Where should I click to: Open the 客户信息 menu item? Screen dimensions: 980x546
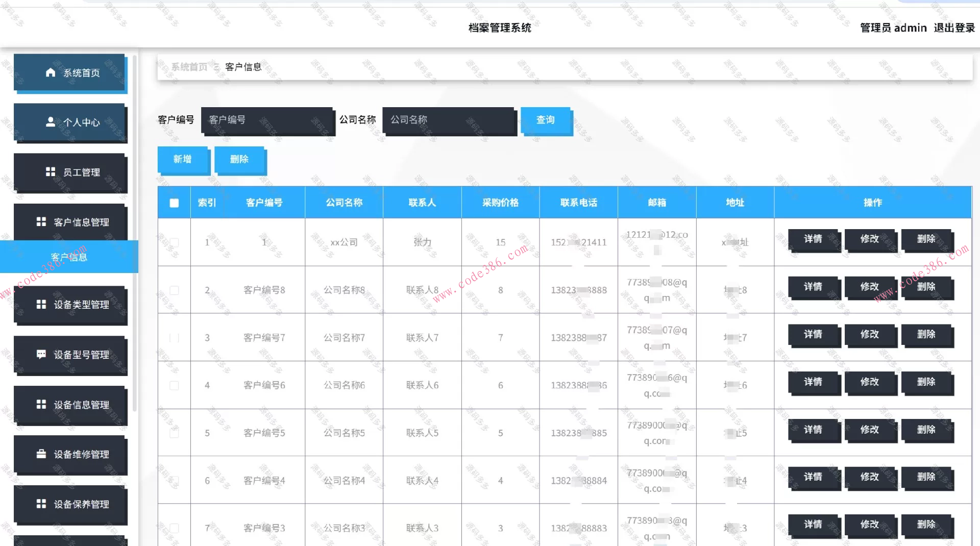pos(69,257)
